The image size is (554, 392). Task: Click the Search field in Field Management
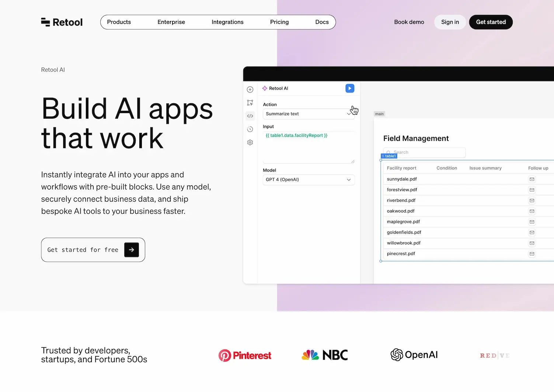click(424, 152)
